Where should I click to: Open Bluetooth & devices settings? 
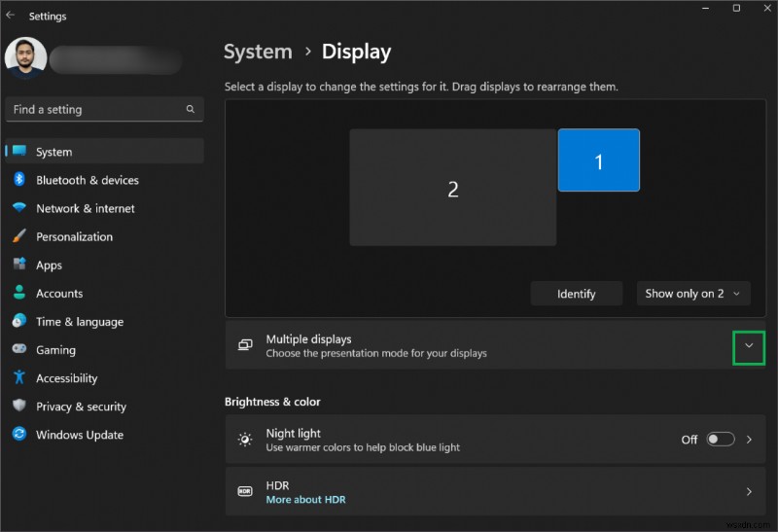coord(105,180)
